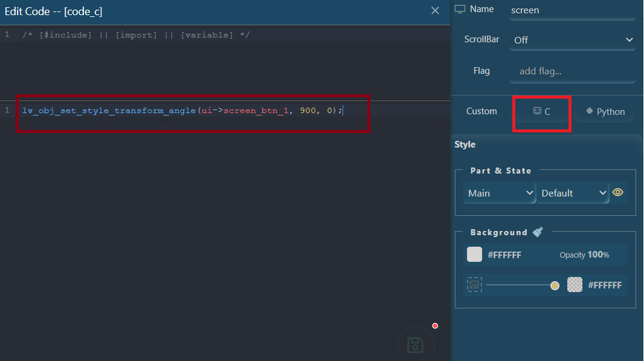Toggle the style visibility eye icon
Viewport: 644px width, 361px height.
pos(618,192)
